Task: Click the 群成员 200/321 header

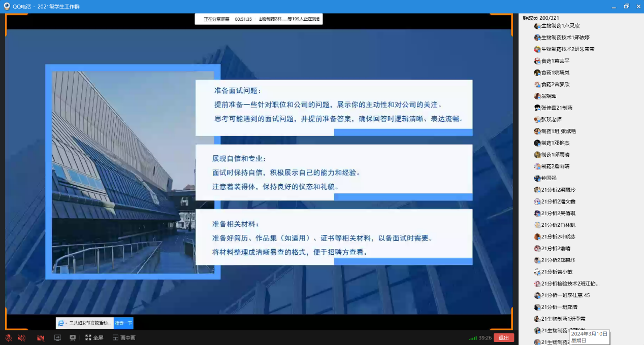Action: [x=541, y=18]
